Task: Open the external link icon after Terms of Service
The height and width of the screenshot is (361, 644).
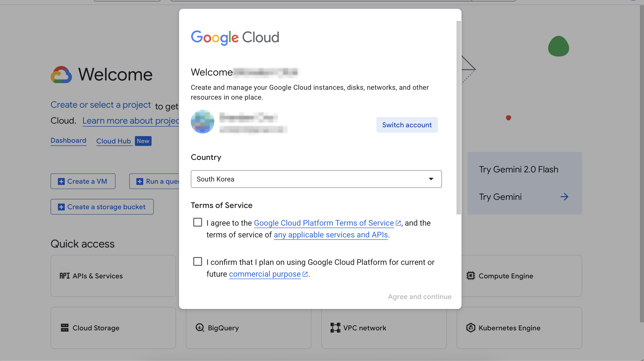Action: (398, 223)
